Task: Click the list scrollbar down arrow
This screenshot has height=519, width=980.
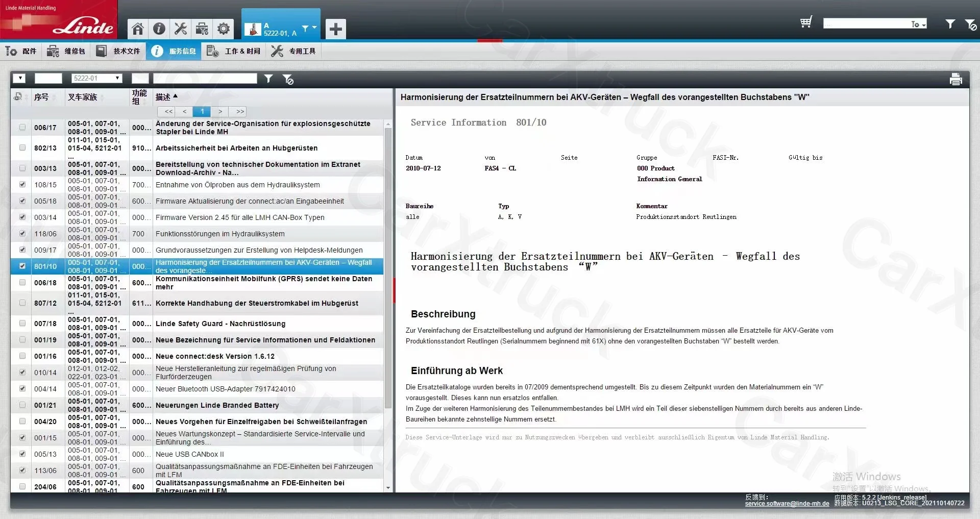Action: pos(388,488)
